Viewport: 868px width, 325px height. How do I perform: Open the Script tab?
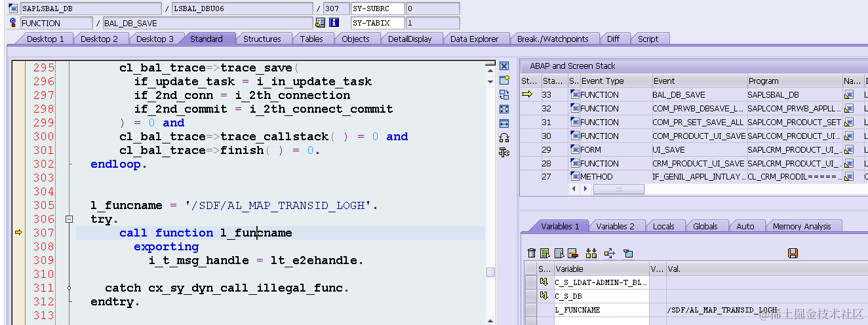[x=648, y=39]
